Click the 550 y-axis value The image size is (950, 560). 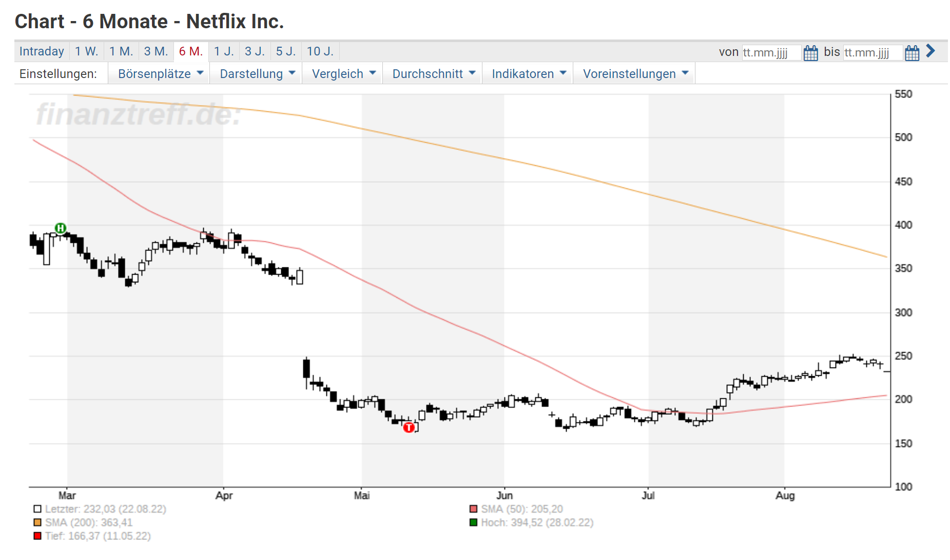[903, 94]
